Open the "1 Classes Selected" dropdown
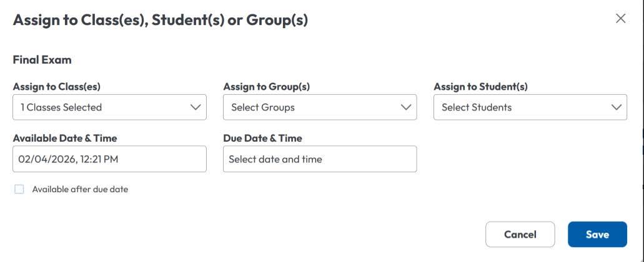Viewport: 644px width, 262px height. tap(100, 107)
